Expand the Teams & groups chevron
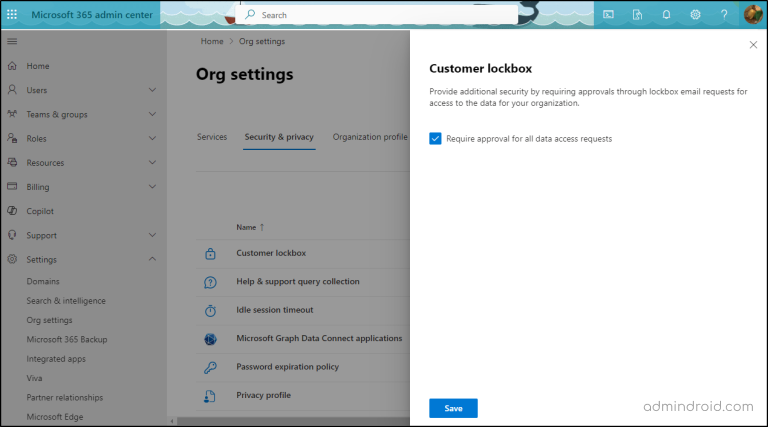Screen dimensions: 768x427 point(152,114)
